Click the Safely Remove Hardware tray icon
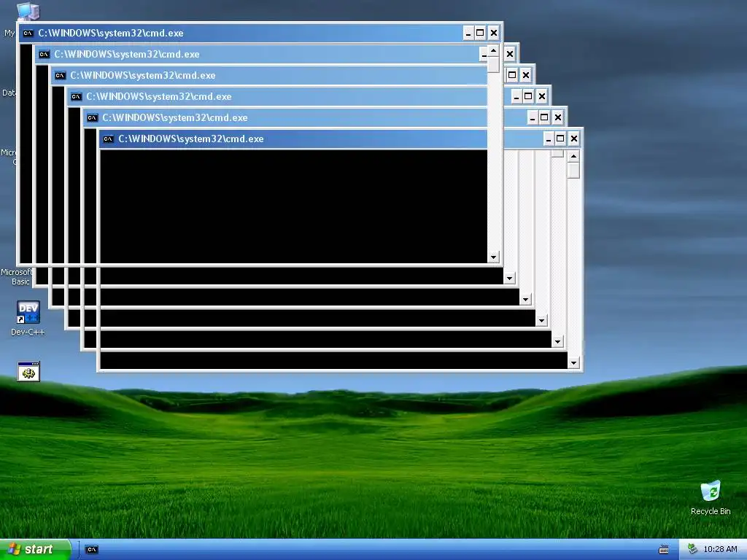 (x=692, y=549)
